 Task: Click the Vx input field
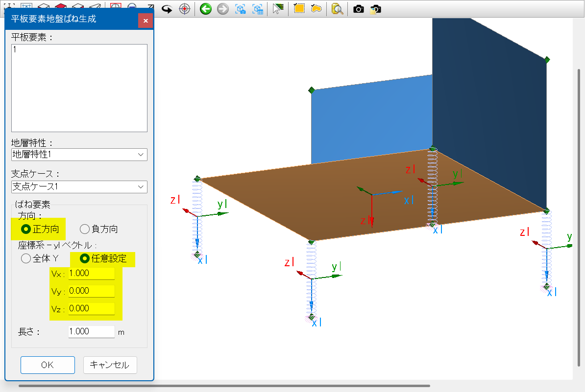(x=92, y=274)
